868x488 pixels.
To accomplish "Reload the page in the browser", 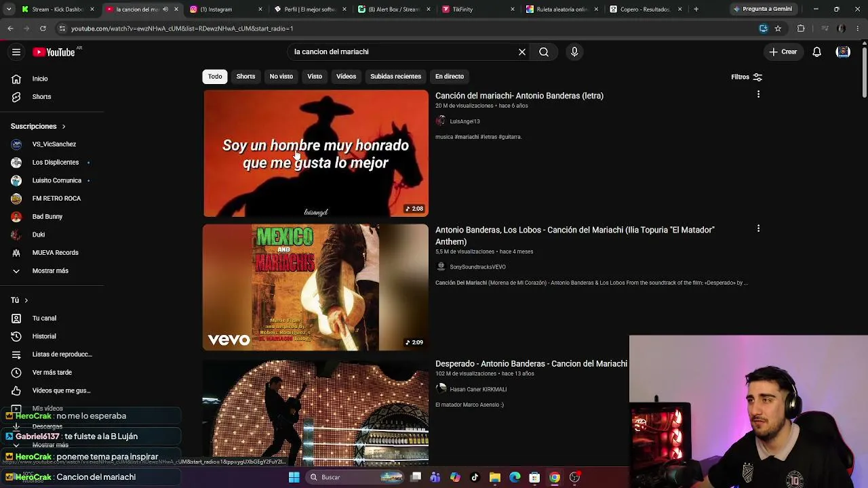I will coord(43,28).
